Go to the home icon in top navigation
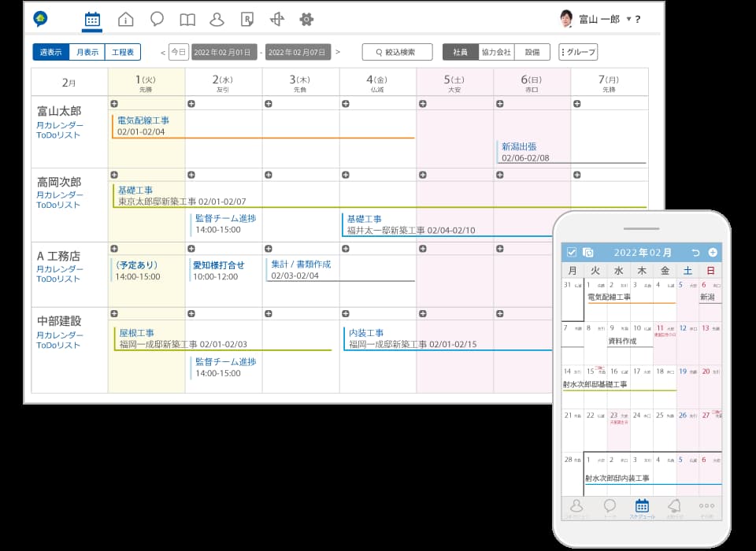756x551 pixels. point(125,19)
